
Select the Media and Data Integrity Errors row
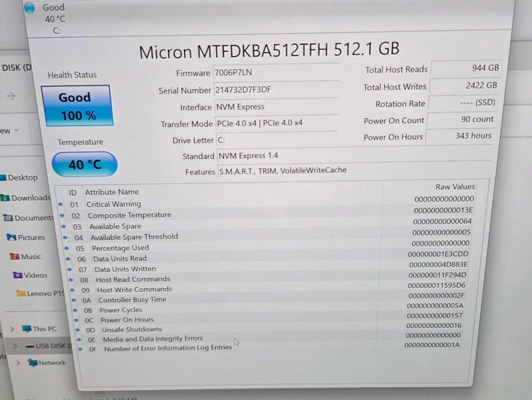coord(269,337)
